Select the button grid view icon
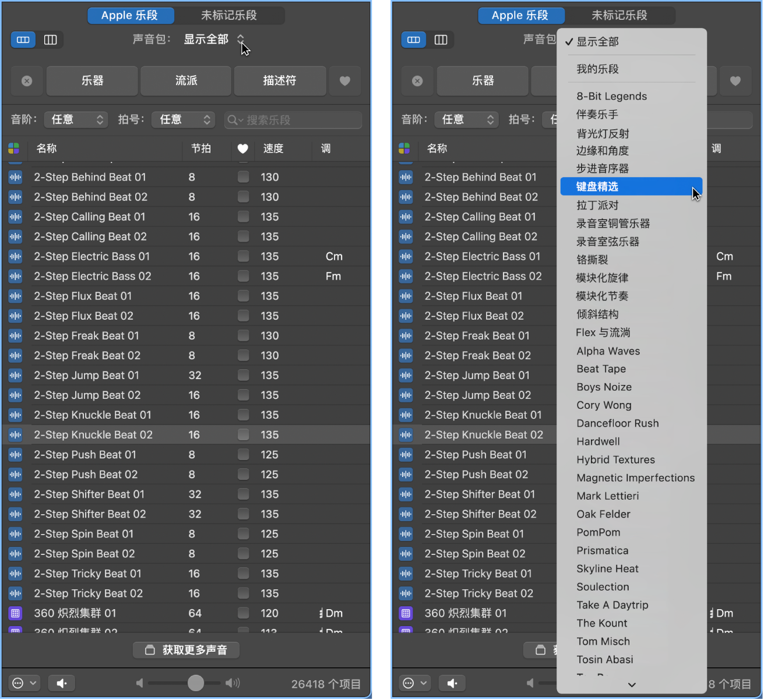Screen dimensions: 764x700 click(23, 40)
